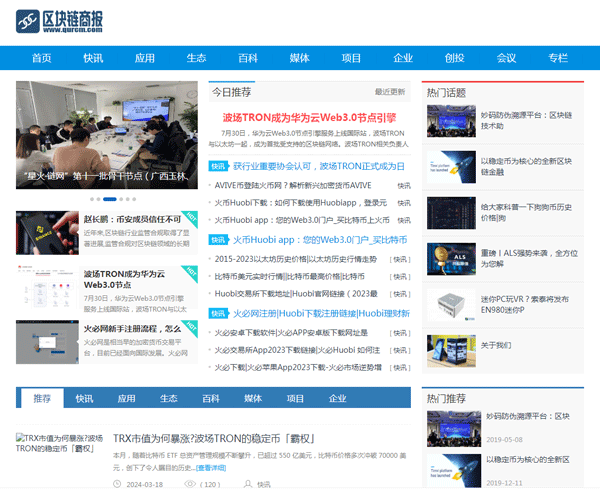Open 火币Huobi下载 article link

click(x=301, y=203)
